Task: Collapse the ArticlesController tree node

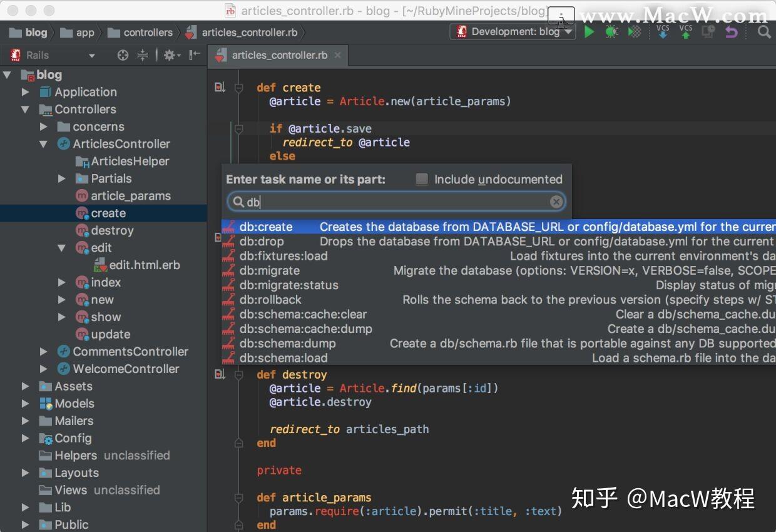Action: (x=44, y=144)
